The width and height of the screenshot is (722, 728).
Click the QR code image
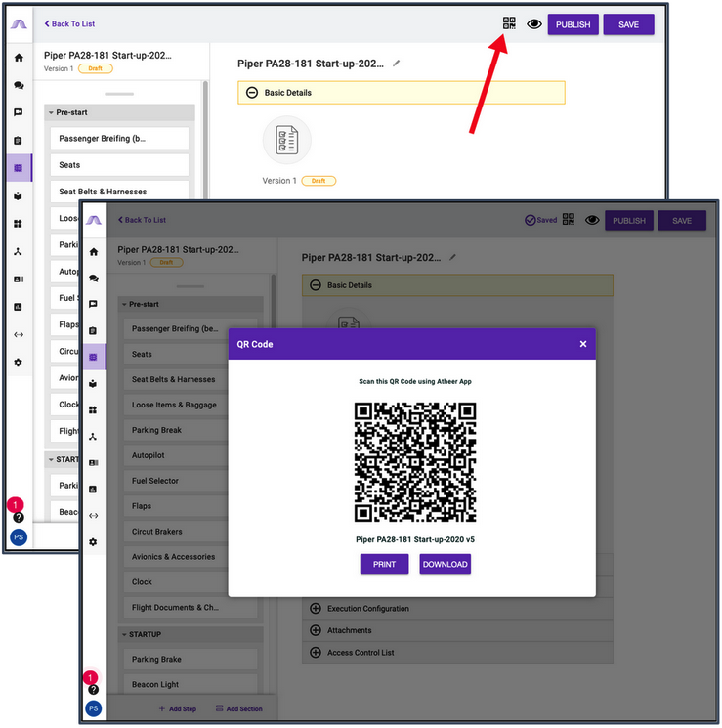coord(415,462)
